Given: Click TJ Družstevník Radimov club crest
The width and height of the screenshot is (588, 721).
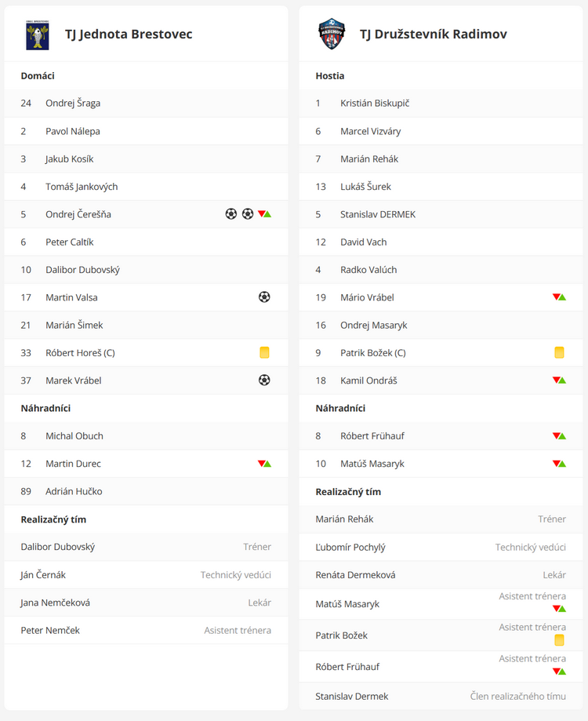Looking at the screenshot, I should pos(332,34).
